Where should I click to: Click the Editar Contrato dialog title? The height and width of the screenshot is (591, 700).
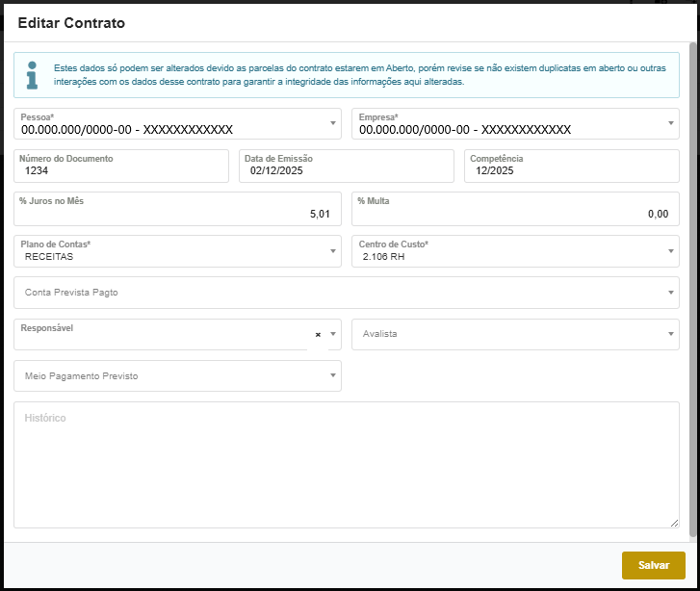pyautogui.click(x=71, y=22)
